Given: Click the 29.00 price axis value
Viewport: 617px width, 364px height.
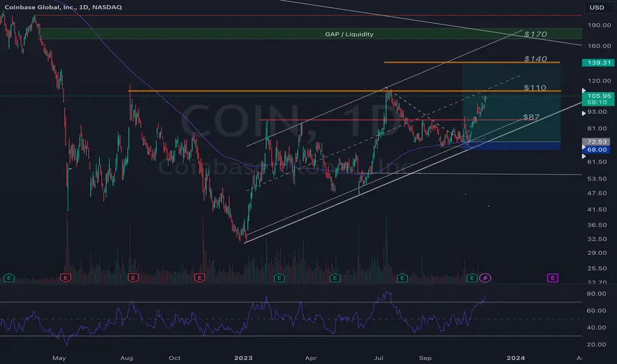Looking at the screenshot, I should pos(597,253).
